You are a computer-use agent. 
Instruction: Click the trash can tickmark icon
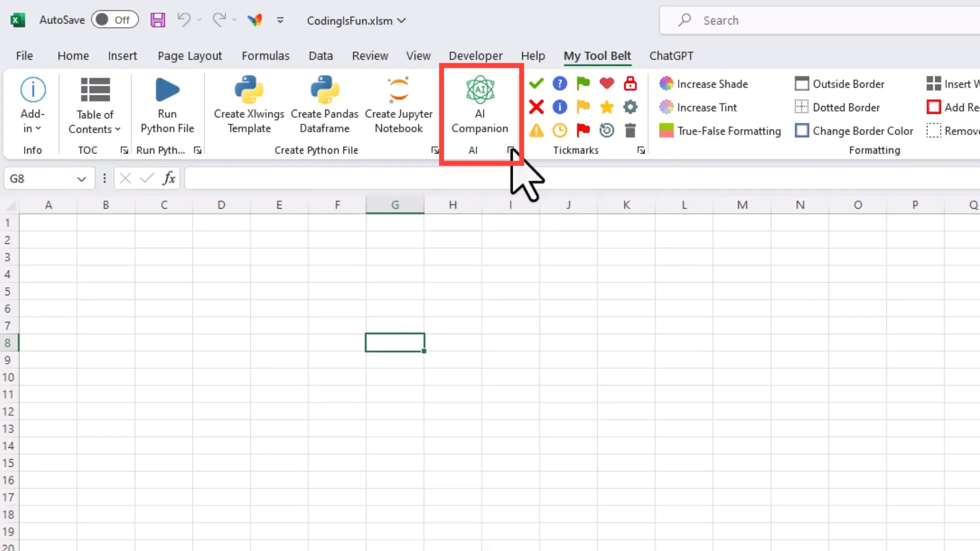[x=630, y=131]
